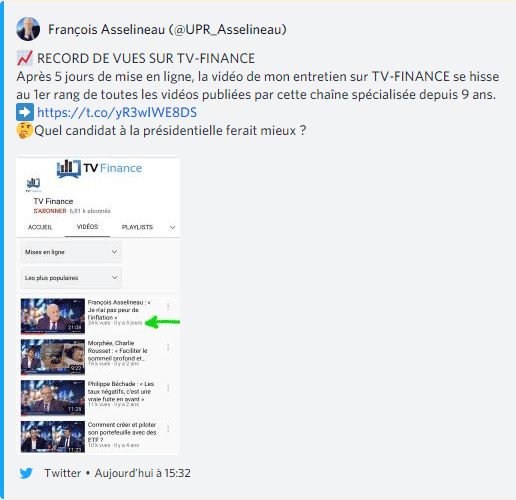516x500 pixels.
Task: Click the chart increasing emoji
Action: (x=25, y=58)
